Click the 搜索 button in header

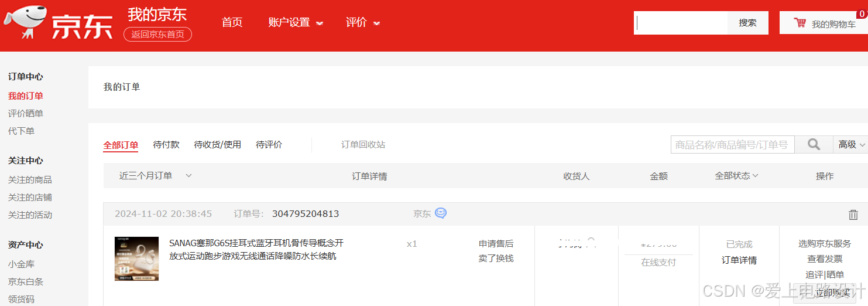coord(747,23)
